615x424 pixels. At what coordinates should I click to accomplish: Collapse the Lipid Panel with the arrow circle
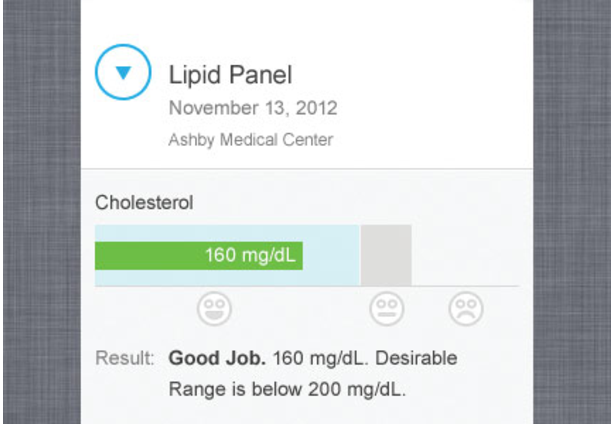tap(123, 72)
